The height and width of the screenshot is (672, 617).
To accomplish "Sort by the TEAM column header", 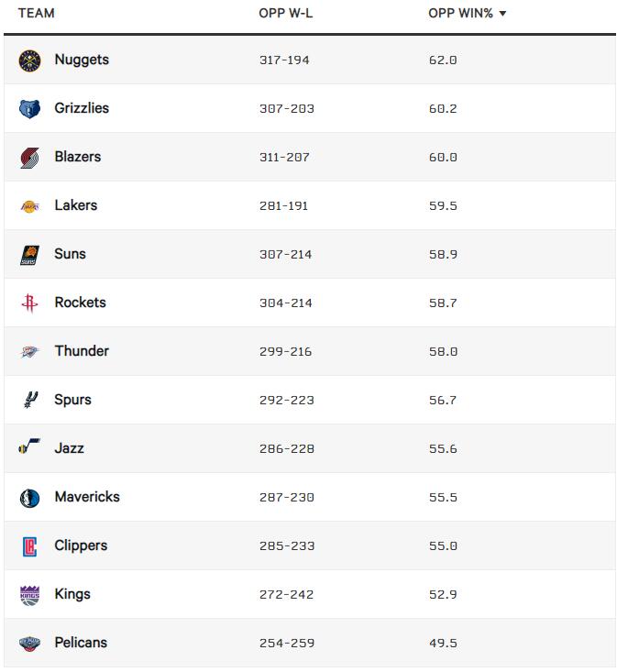I will (36, 14).
